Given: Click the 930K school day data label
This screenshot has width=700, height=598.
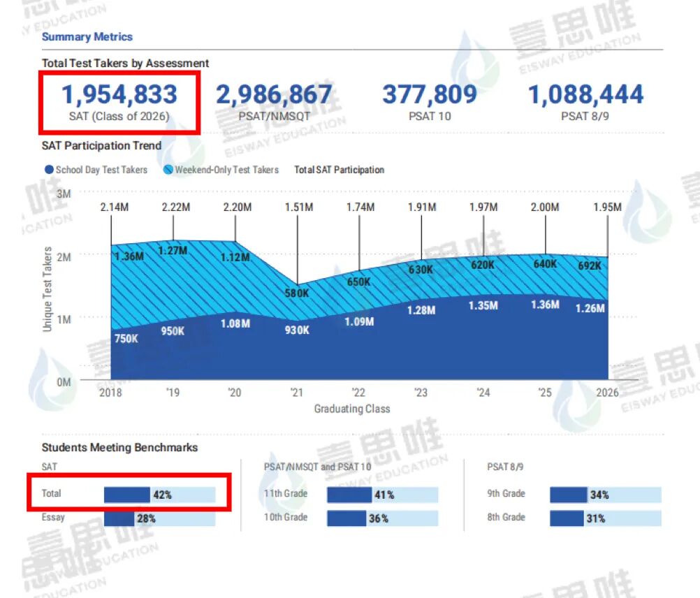Looking at the screenshot, I should click(x=297, y=330).
